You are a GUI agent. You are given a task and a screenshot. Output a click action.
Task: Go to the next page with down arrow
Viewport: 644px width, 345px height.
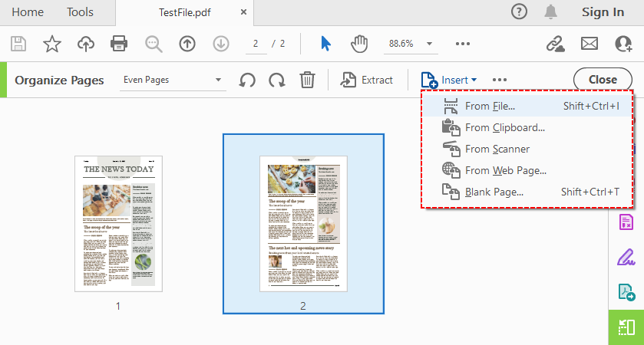(x=221, y=44)
